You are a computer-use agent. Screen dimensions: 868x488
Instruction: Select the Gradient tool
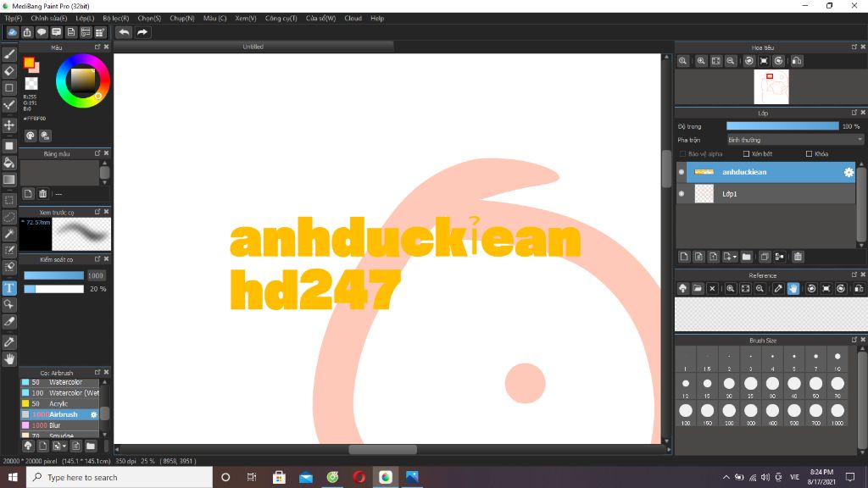[9, 180]
